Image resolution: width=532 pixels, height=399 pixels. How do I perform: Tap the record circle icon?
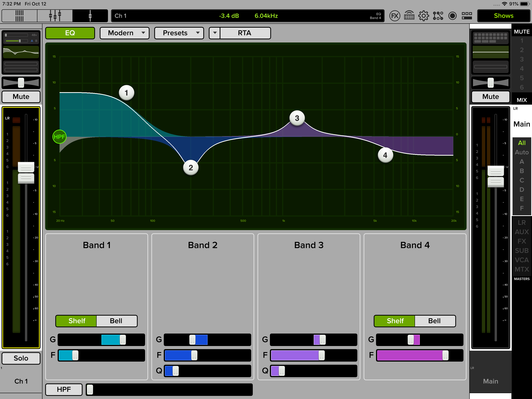pos(452,16)
